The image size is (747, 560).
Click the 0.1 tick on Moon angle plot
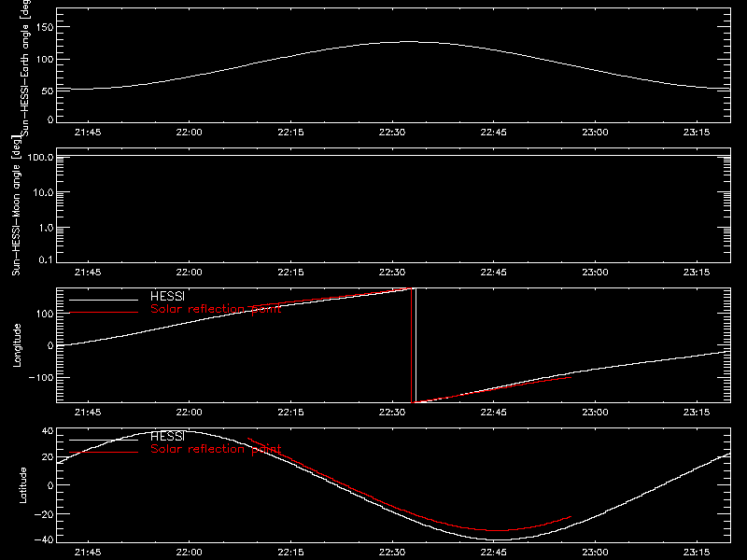point(46,259)
